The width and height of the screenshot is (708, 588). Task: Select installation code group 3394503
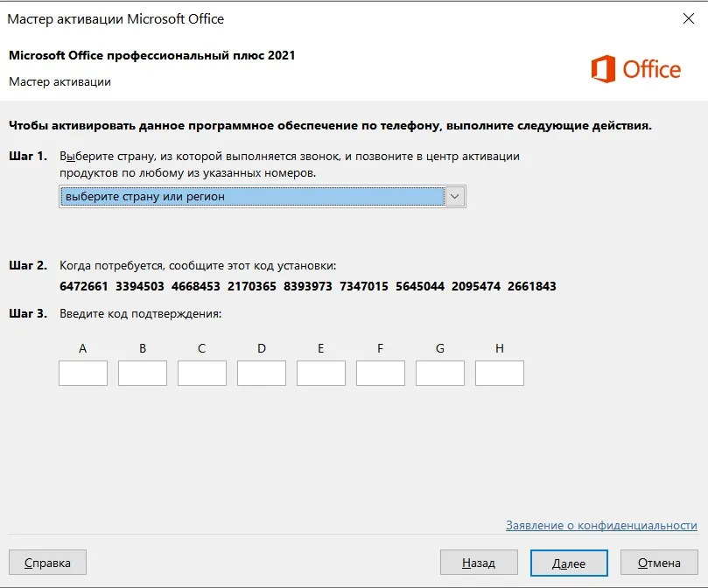click(139, 286)
